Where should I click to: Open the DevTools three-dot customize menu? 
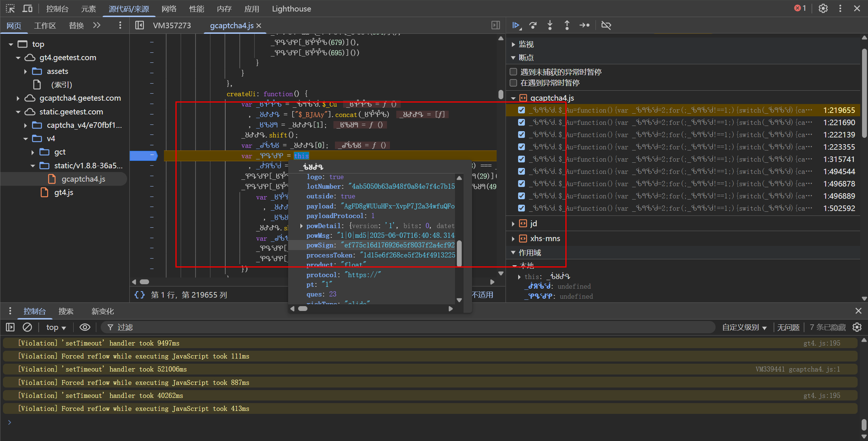[x=840, y=9]
